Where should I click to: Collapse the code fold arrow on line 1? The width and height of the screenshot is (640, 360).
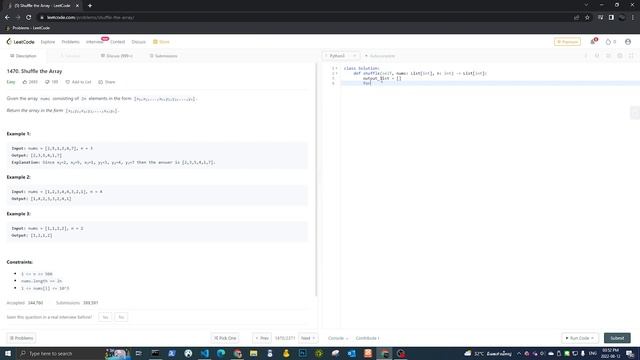(x=337, y=68)
